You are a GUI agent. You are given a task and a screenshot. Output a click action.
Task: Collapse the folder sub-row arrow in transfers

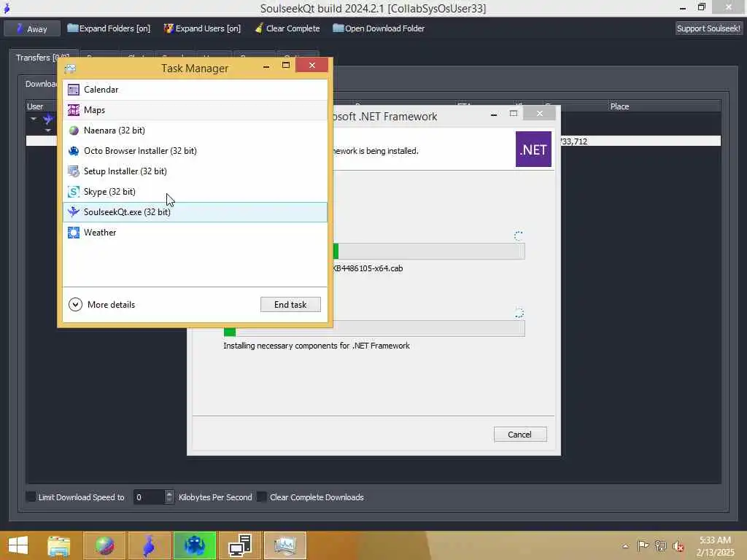pos(47,130)
